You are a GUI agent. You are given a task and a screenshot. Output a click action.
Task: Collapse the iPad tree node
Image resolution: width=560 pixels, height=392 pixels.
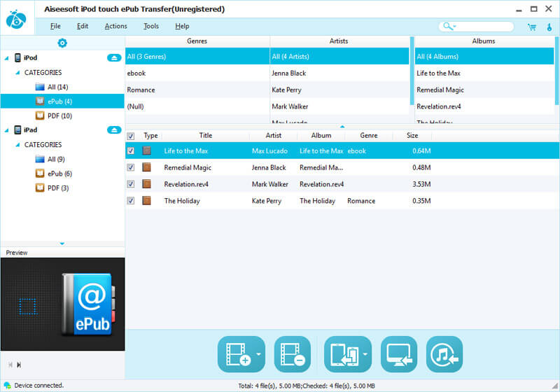(x=6, y=130)
